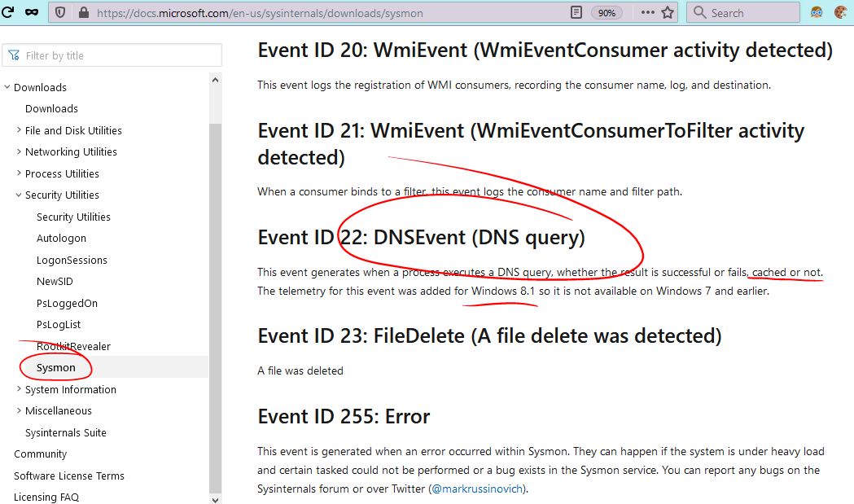Open the owl-face extension icon
Image resolution: width=854 pixels, height=504 pixels.
[817, 12]
